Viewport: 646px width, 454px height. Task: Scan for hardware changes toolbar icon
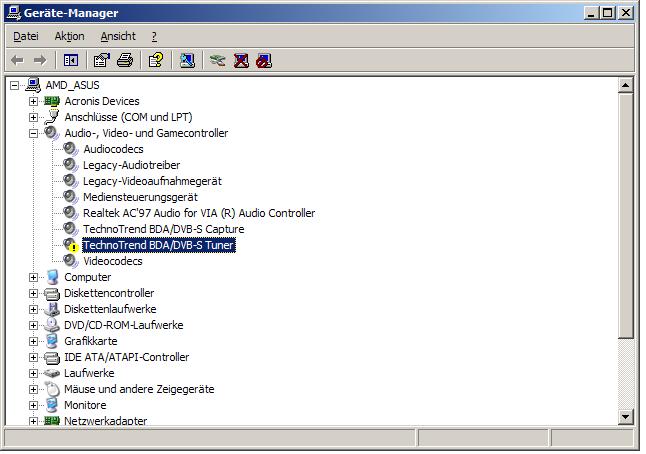(x=187, y=61)
